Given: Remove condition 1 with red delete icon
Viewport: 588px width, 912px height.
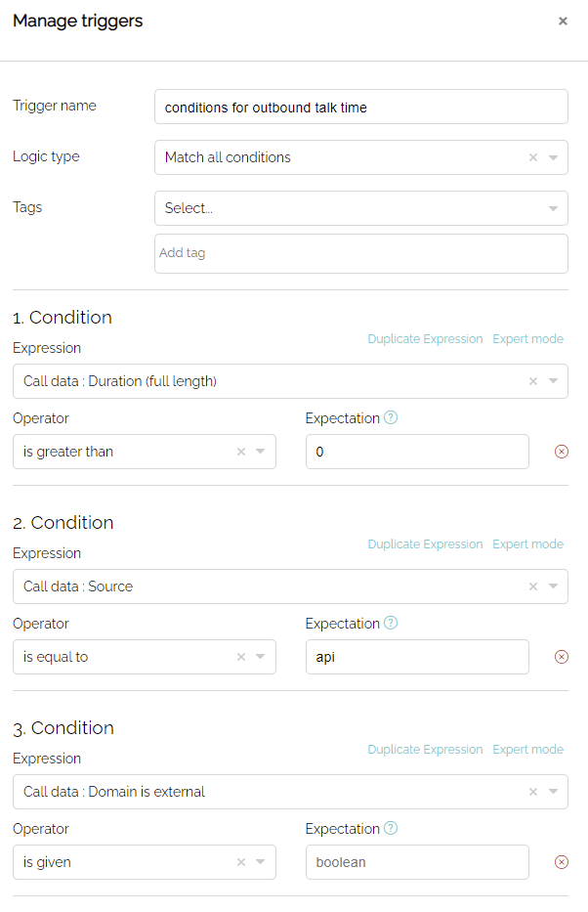Looking at the screenshot, I should (562, 452).
